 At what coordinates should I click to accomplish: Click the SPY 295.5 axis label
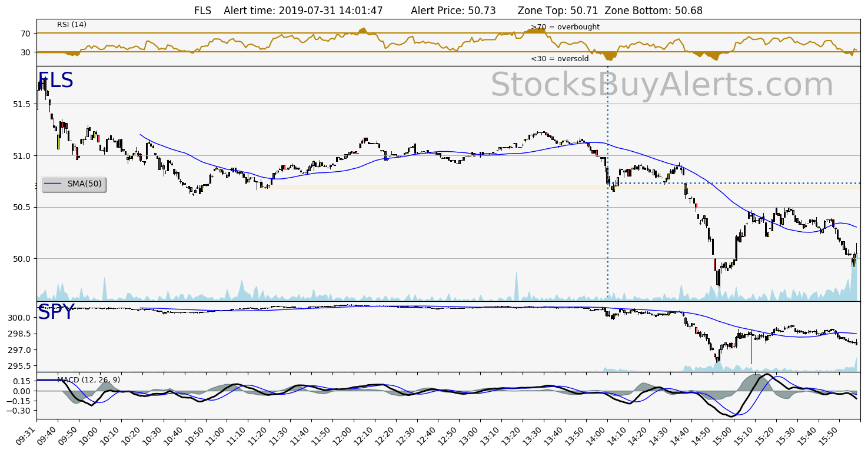(x=19, y=366)
